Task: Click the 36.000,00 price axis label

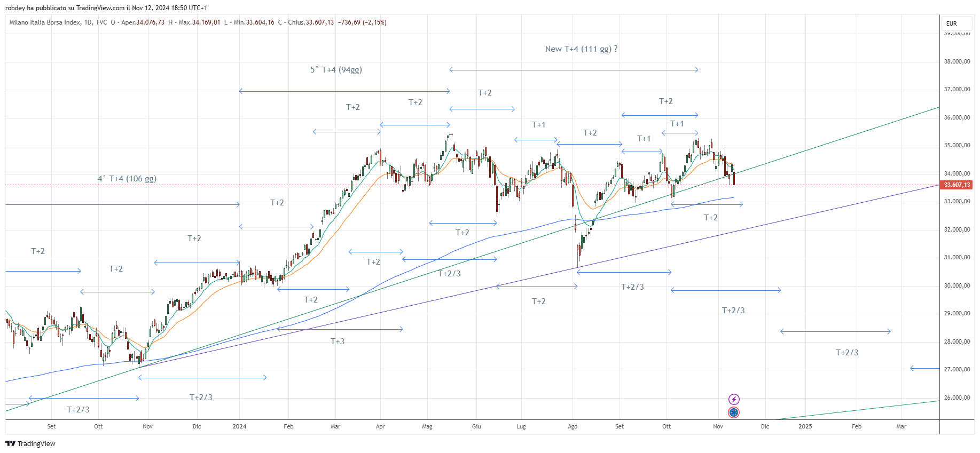Action: 957,117
